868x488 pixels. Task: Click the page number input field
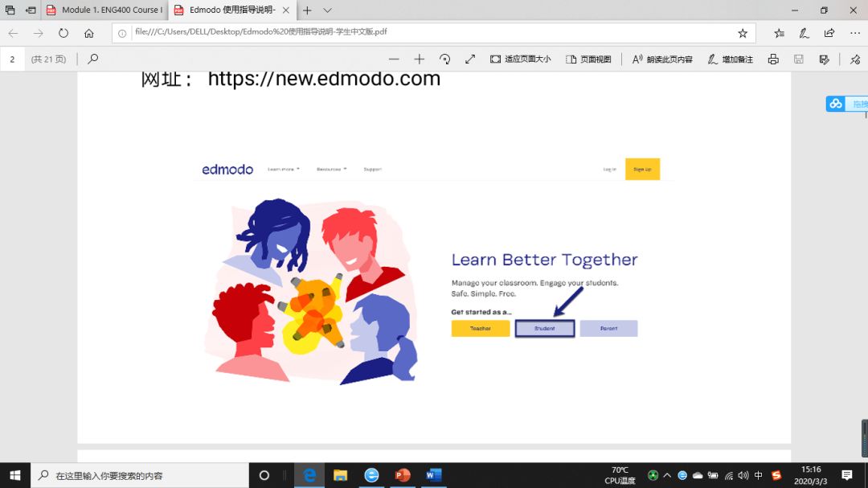pos(12,59)
